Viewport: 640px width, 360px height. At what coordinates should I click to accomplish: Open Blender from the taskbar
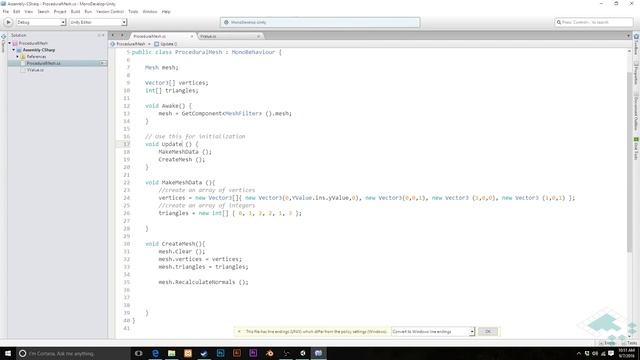pos(269,353)
